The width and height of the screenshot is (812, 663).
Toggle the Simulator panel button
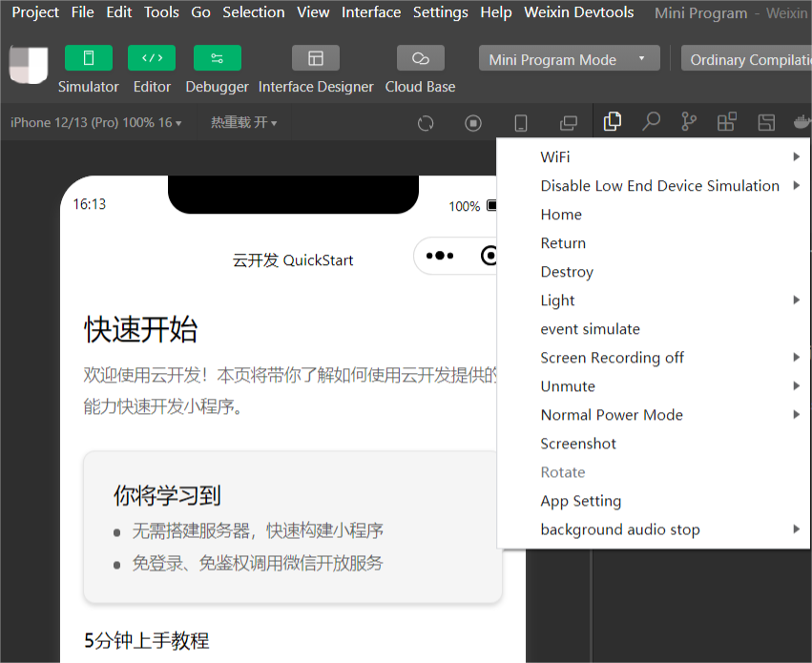click(89, 57)
